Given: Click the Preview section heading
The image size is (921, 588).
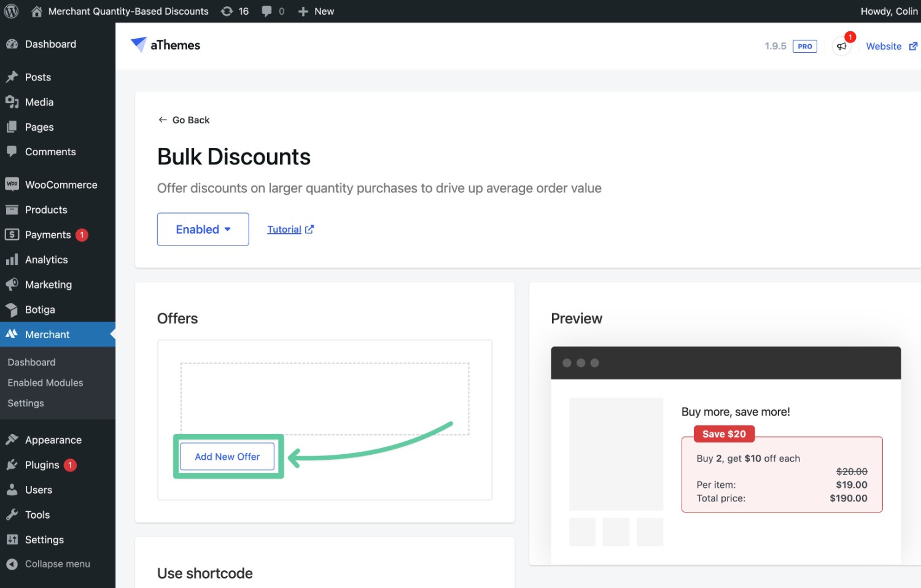Looking at the screenshot, I should 577,319.
